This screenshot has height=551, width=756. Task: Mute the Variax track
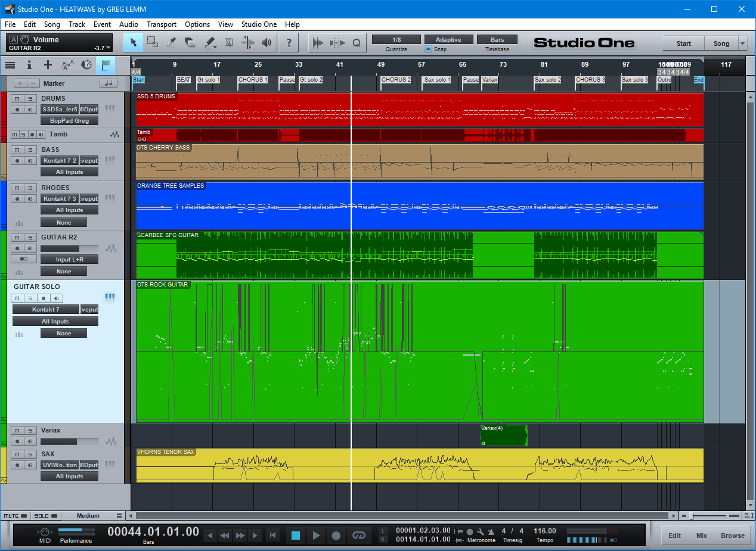tap(17, 430)
